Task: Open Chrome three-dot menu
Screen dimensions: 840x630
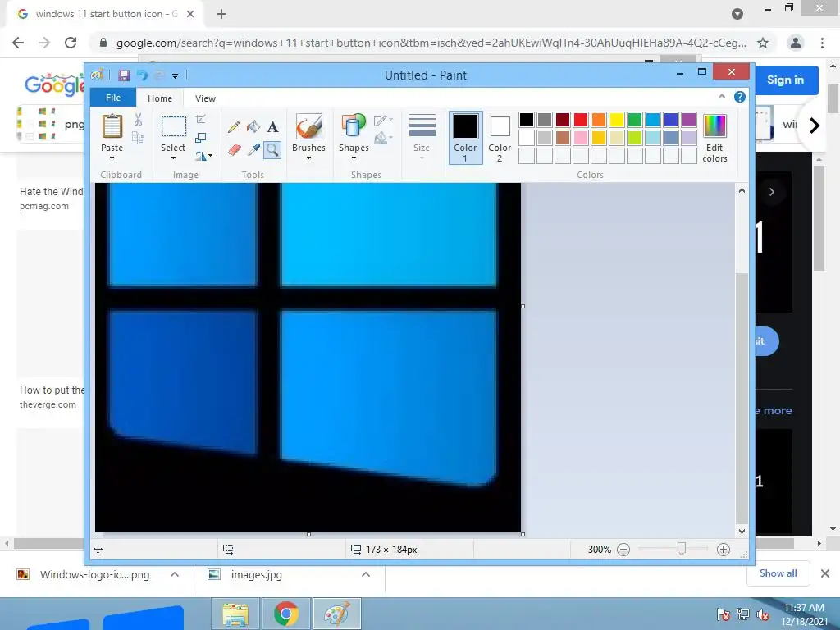Action: [822, 43]
